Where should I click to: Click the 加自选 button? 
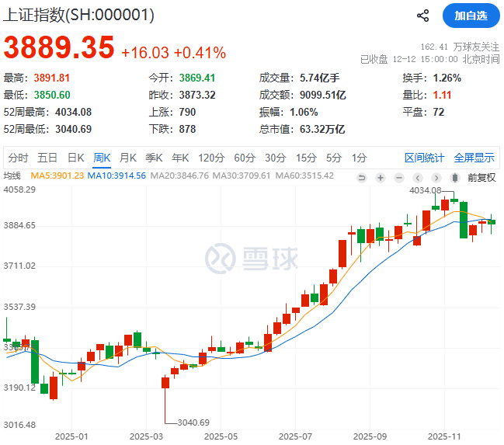click(x=471, y=16)
